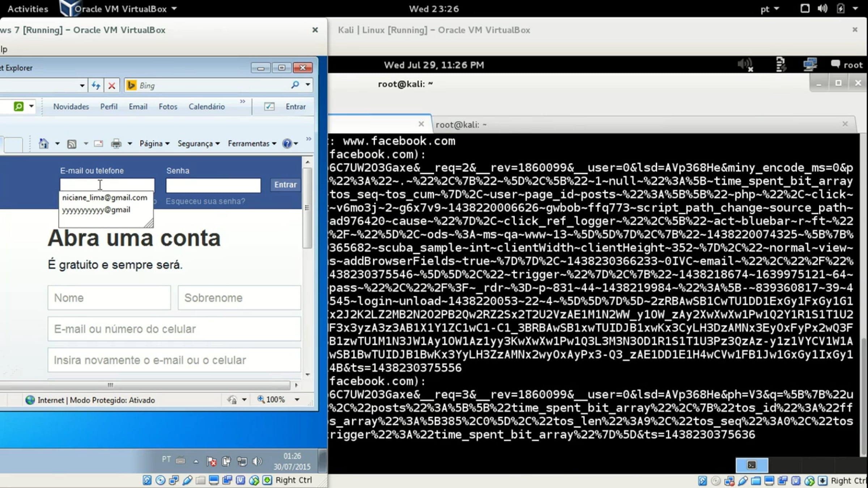Click Windows 7 VM optical disc status icon

click(160, 480)
